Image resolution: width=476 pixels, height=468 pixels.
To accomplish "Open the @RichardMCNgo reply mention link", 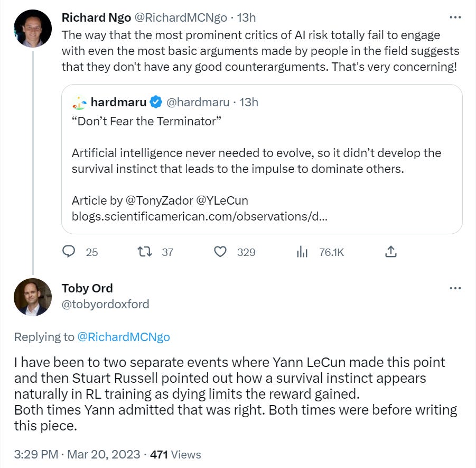I will (124, 337).
